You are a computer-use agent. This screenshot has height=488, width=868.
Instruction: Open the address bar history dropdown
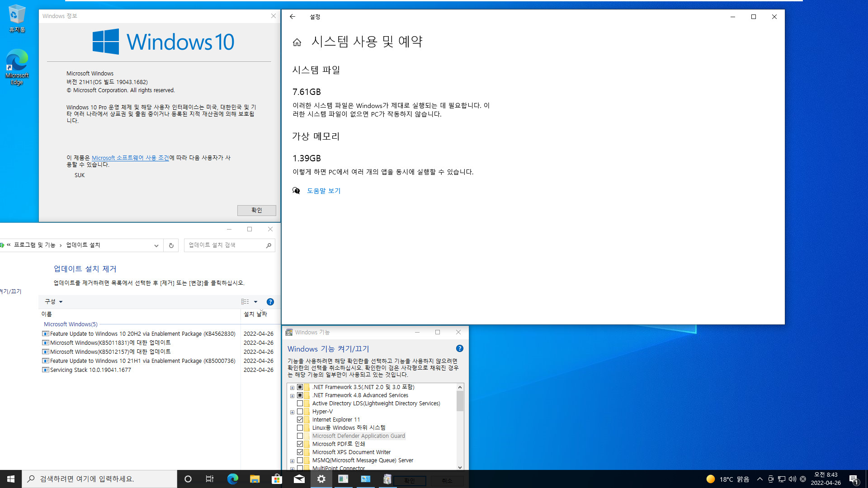[x=156, y=245]
